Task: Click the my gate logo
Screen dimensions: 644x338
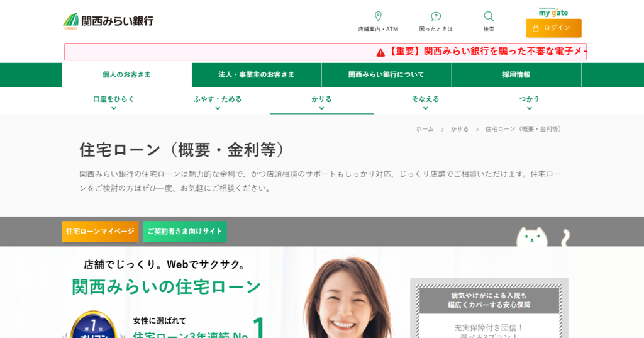Action: [x=553, y=12]
